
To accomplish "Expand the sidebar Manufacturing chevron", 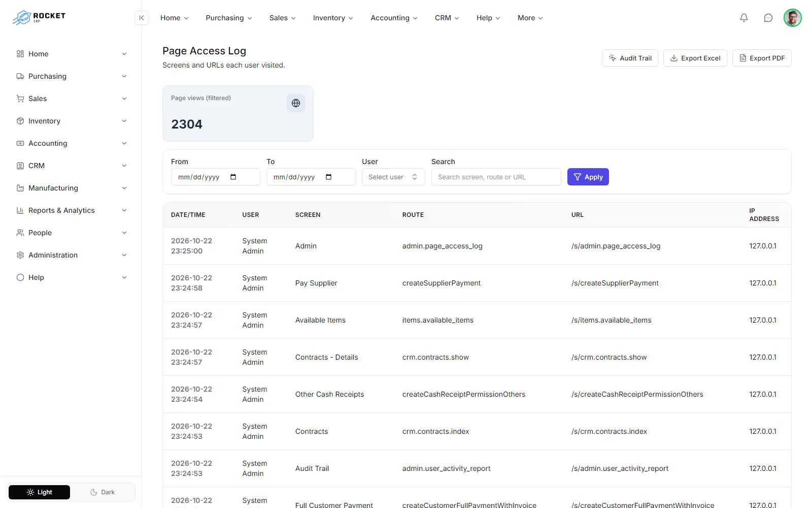I will (124, 188).
